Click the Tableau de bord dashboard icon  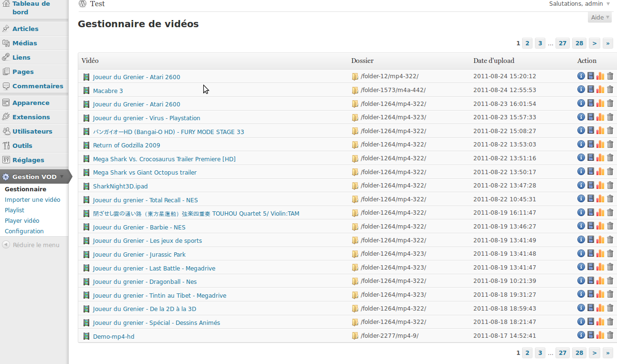point(6,3)
